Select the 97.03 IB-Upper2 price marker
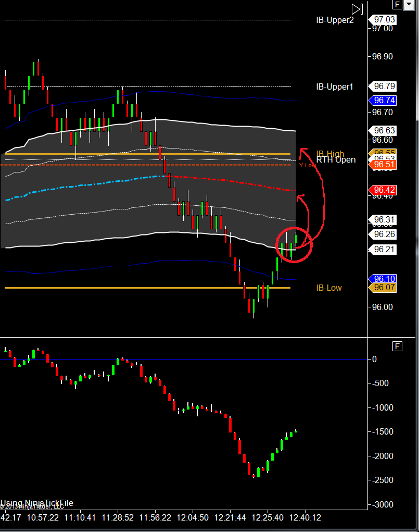 tap(383, 20)
